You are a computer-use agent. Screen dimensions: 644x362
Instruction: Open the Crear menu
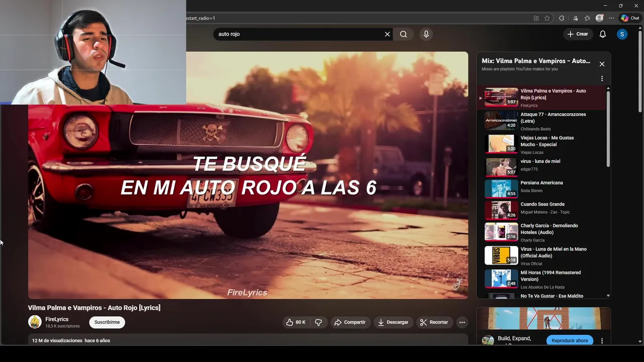click(578, 34)
